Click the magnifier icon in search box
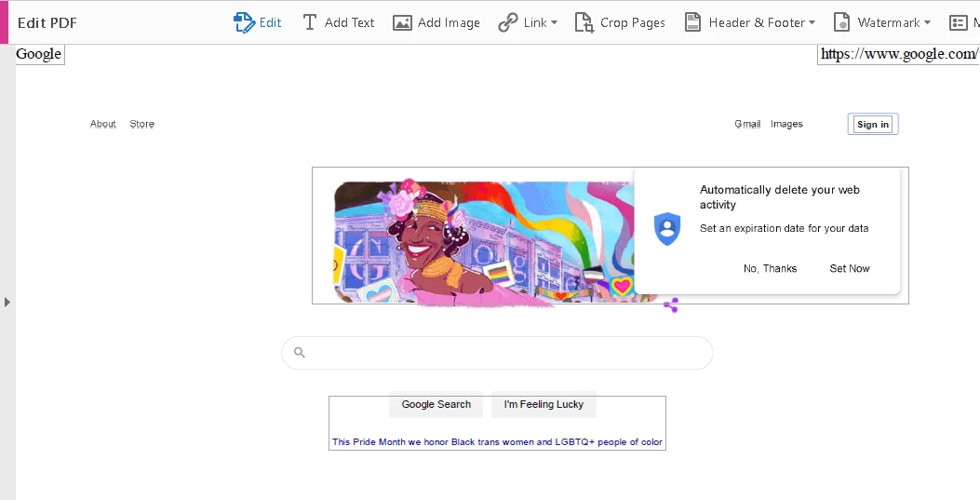This screenshot has height=500, width=980. pos(300,353)
